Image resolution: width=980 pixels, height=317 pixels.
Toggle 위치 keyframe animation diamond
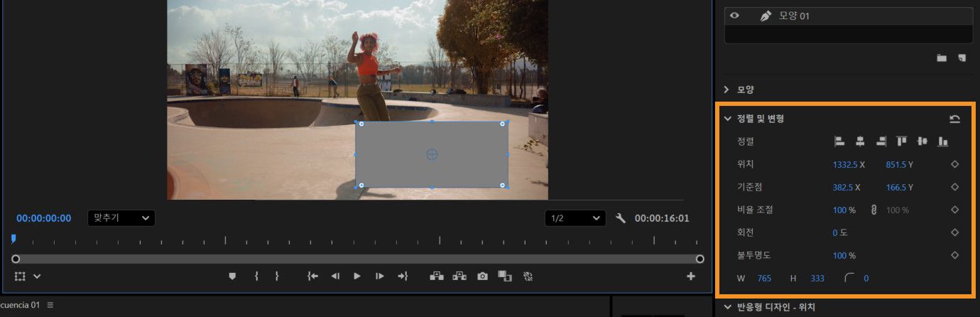click(954, 164)
